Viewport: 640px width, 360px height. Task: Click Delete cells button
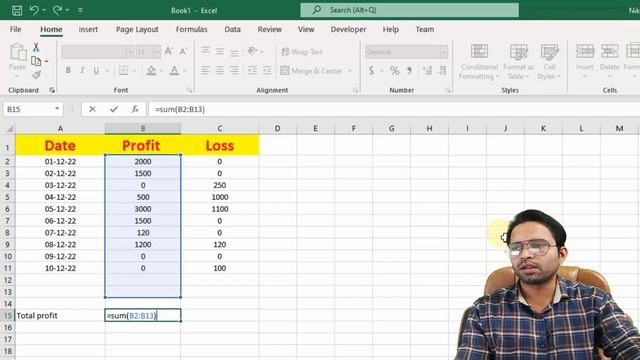click(x=610, y=62)
